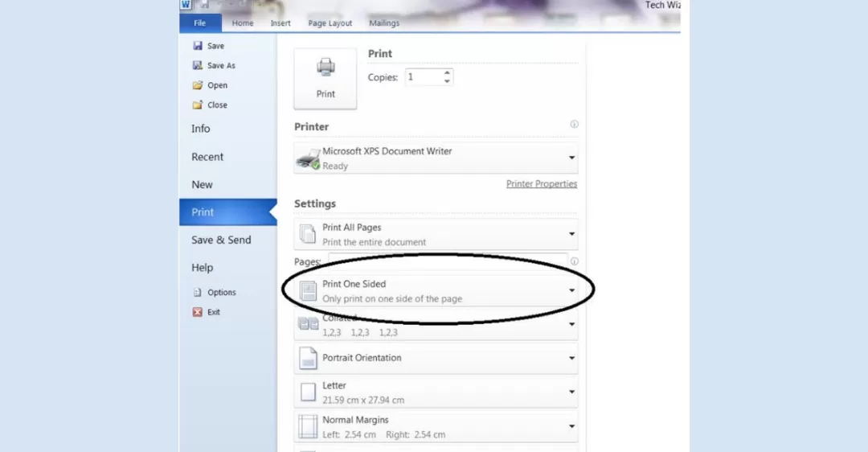Expand Microsoft XPS Document Writer dropdown
Viewport: 868px width, 452px height.
[x=571, y=158]
